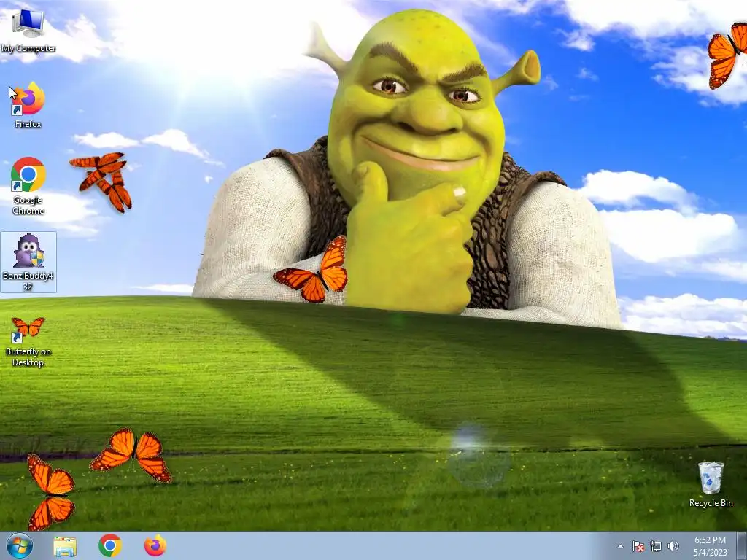Viewport: 747px width, 560px height.
Task: Launch Firefox from the taskbar
Action: tap(155, 545)
